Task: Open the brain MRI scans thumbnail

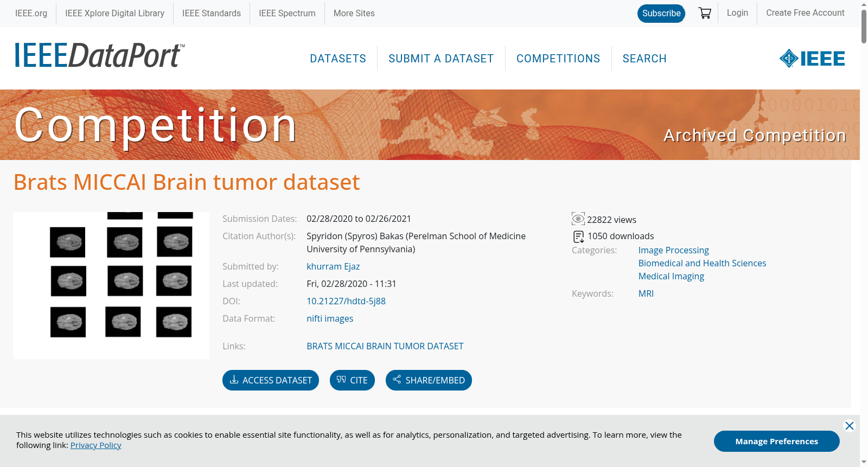Action: pos(111,285)
